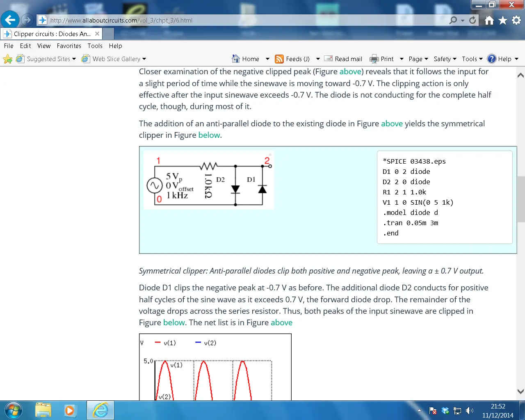This screenshot has width=525, height=420.
Task: Click the Dropbox tray icon
Action: pyautogui.click(x=445, y=411)
